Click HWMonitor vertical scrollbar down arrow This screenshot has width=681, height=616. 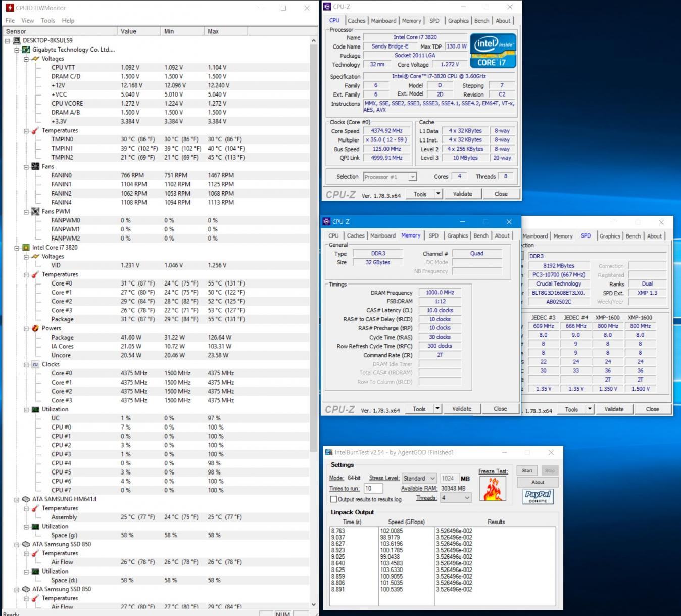click(314, 604)
